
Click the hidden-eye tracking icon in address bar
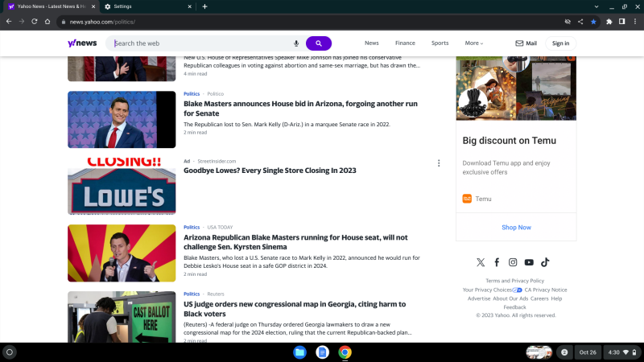(568, 22)
